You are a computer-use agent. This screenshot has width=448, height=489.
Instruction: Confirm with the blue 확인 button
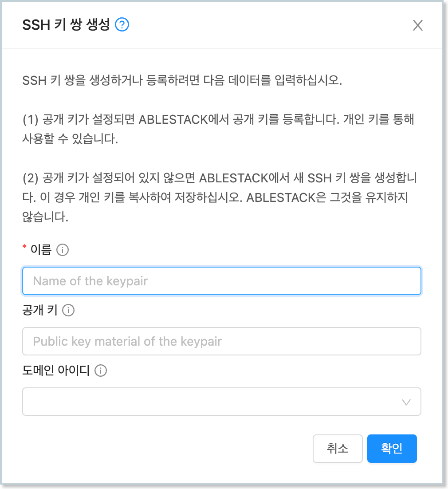(x=392, y=449)
